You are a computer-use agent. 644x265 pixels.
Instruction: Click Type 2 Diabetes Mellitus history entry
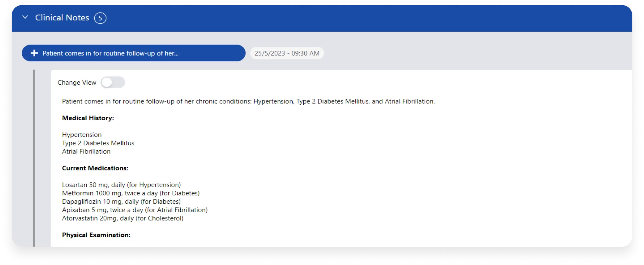click(98, 143)
